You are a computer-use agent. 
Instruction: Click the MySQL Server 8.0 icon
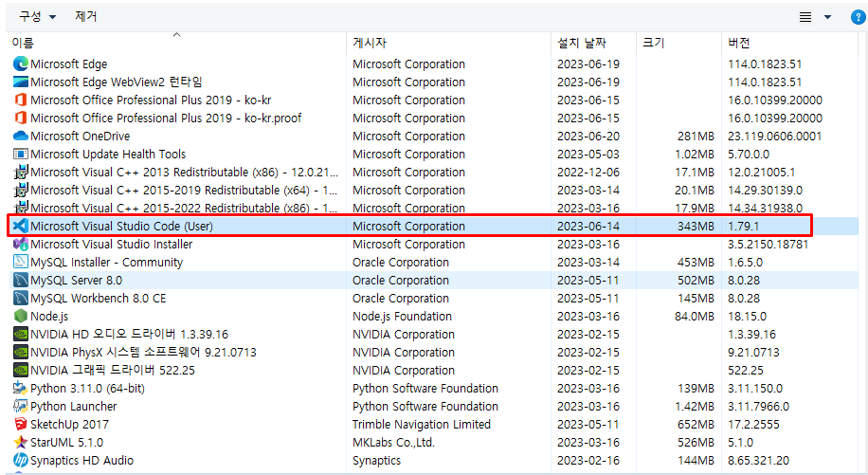[21, 280]
